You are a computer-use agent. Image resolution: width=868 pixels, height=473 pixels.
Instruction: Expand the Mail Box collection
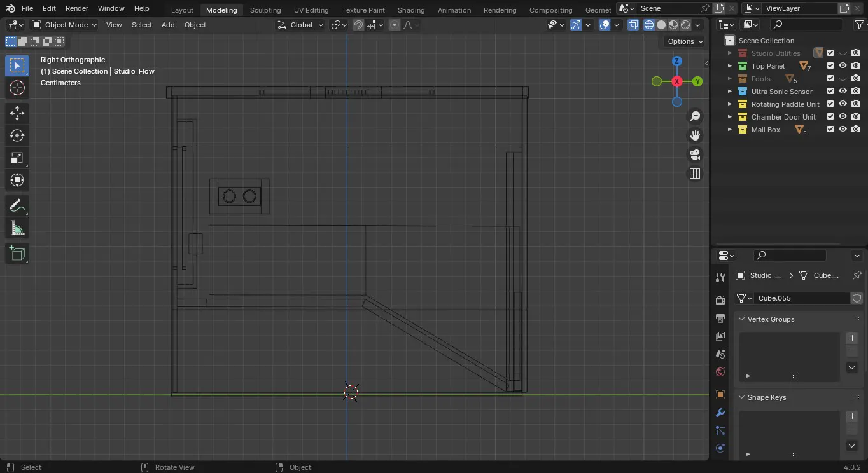(730, 130)
